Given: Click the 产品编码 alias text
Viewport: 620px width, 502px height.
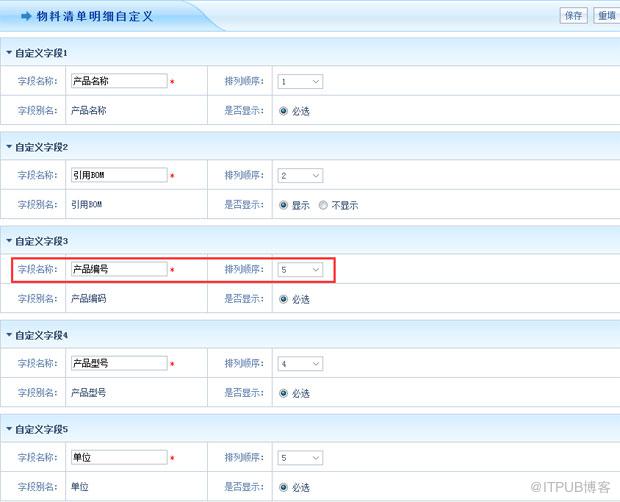Looking at the screenshot, I should 89,298.
